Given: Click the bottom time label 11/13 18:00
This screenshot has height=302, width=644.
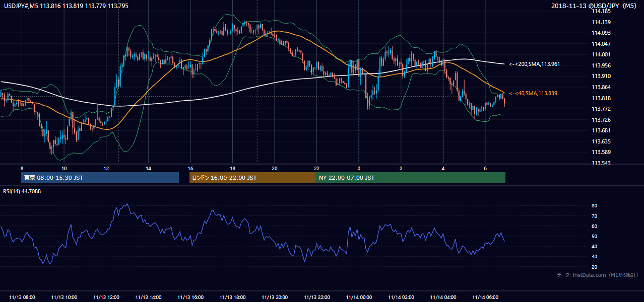Looking at the screenshot, I should pos(232,297).
